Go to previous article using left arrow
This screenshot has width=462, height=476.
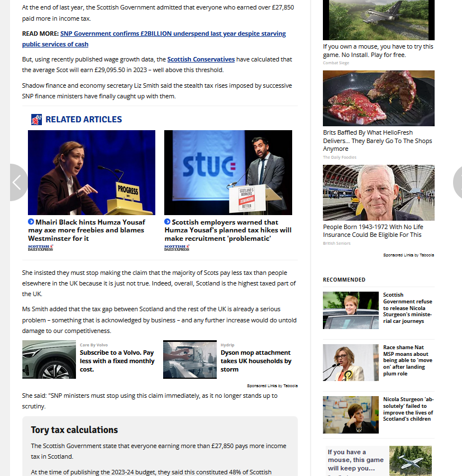tap(18, 183)
